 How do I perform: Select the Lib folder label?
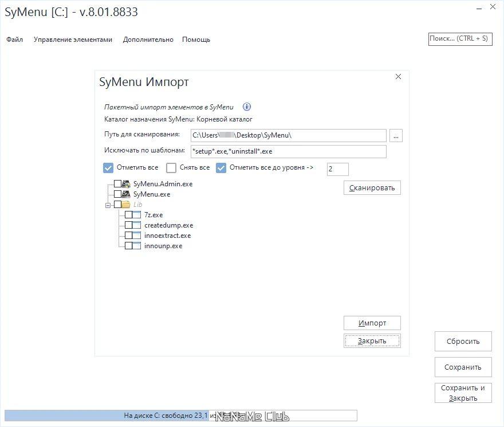click(137, 205)
